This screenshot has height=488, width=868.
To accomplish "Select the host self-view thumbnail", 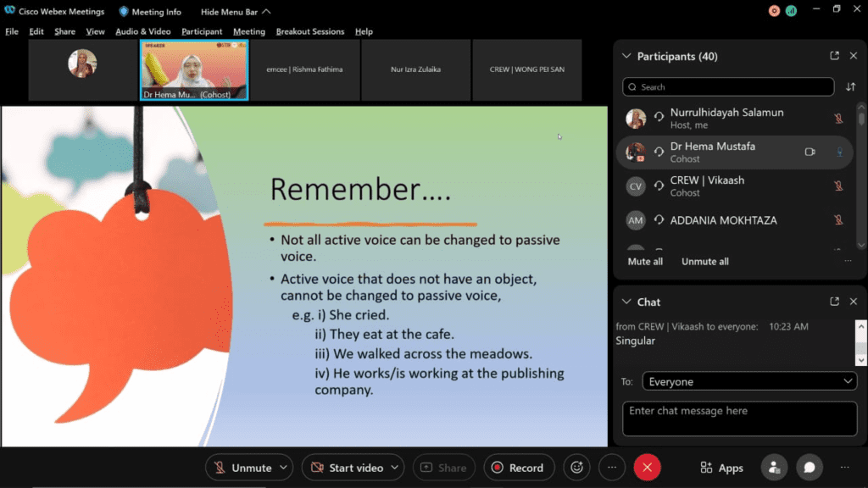I will (82, 69).
